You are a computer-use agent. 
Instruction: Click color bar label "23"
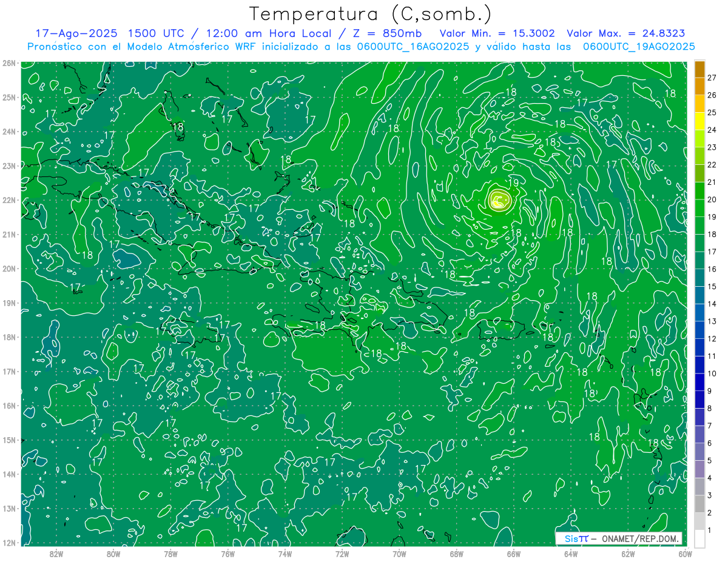click(712, 147)
